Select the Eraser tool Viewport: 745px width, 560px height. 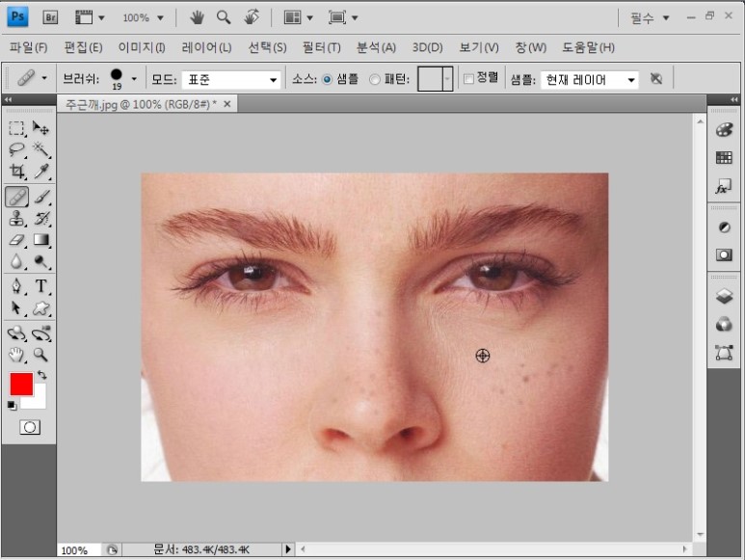click(x=17, y=240)
